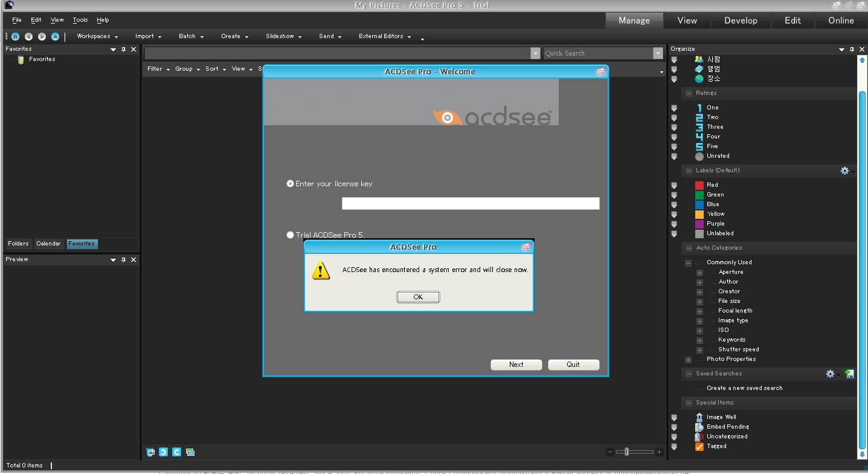Open the Workspaces dropdown
The image size is (868, 474).
[97, 36]
